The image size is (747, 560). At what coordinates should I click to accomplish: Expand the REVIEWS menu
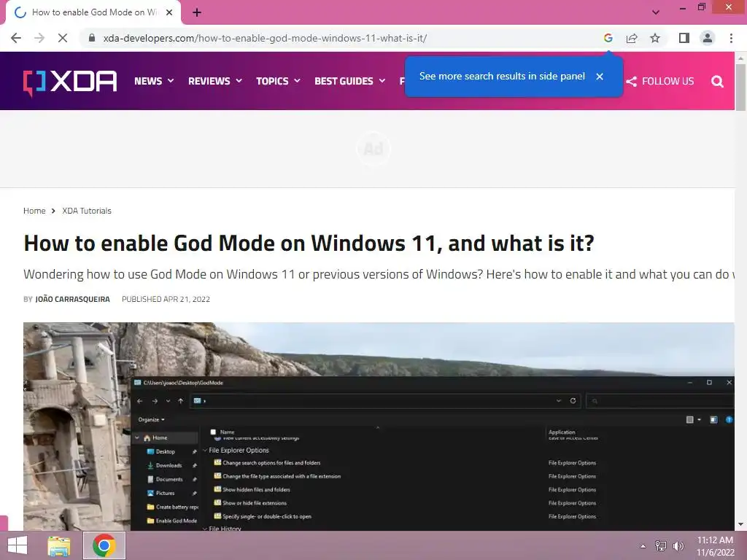click(215, 81)
